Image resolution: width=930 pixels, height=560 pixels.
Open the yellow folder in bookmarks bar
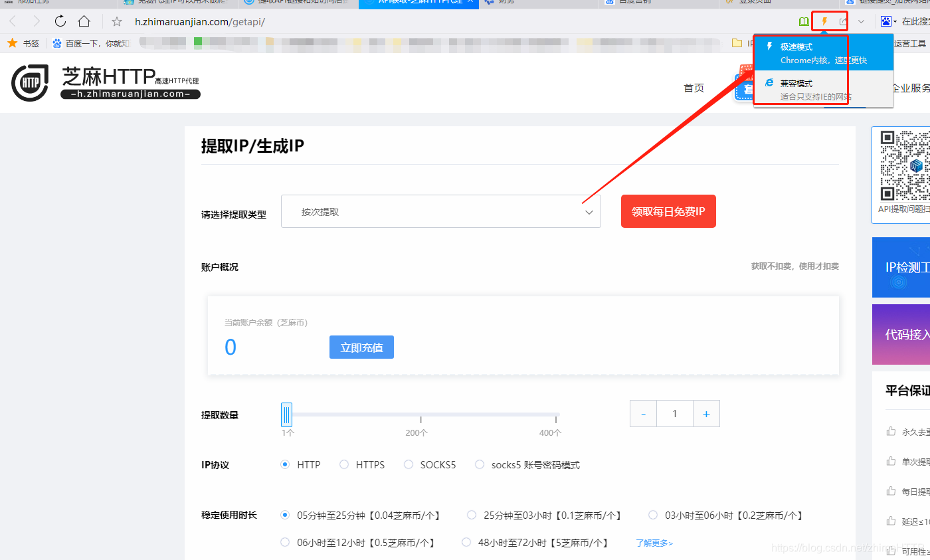(736, 43)
